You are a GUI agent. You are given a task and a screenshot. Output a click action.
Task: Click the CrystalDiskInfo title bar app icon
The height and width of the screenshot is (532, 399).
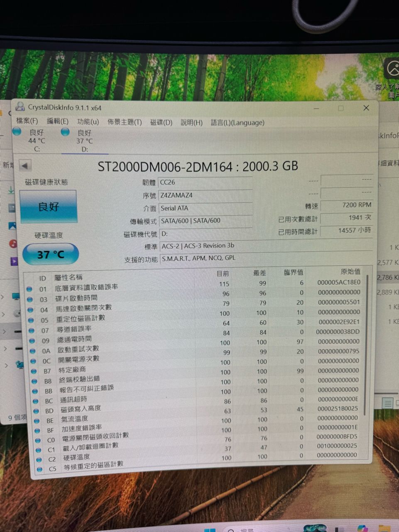pos(20,107)
